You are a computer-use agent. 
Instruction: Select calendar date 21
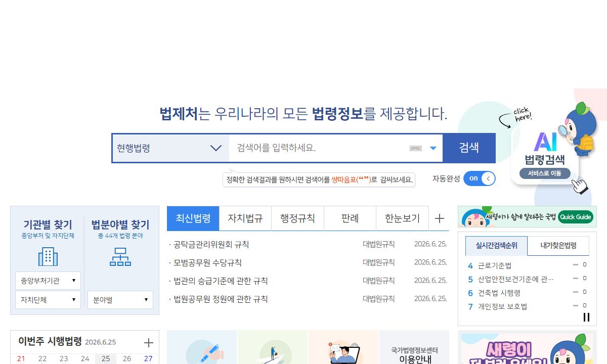(21, 359)
